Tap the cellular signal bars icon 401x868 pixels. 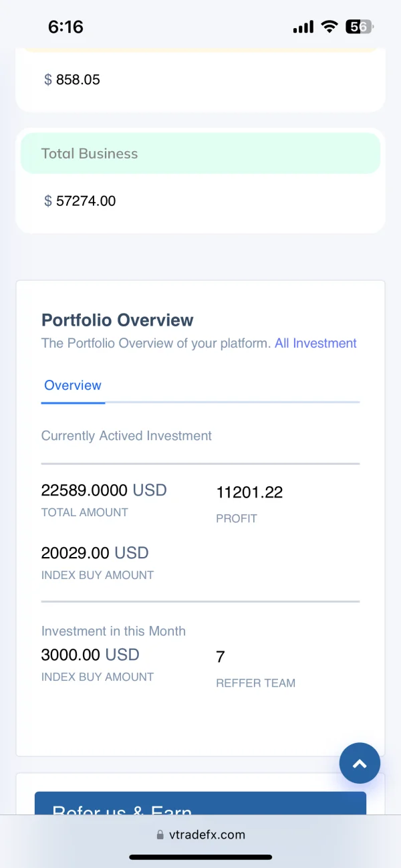click(303, 27)
